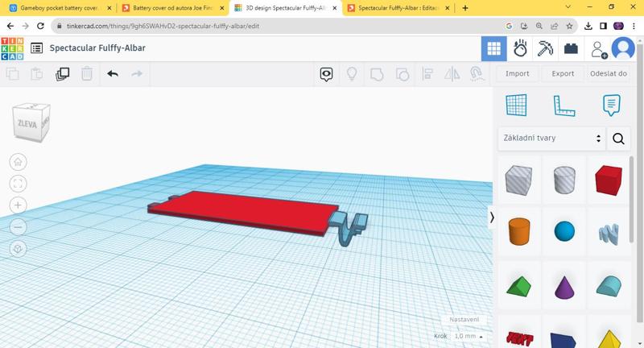Click the Cruise magnet tool icon
The height and width of the screenshot is (348, 644).
point(477,74)
